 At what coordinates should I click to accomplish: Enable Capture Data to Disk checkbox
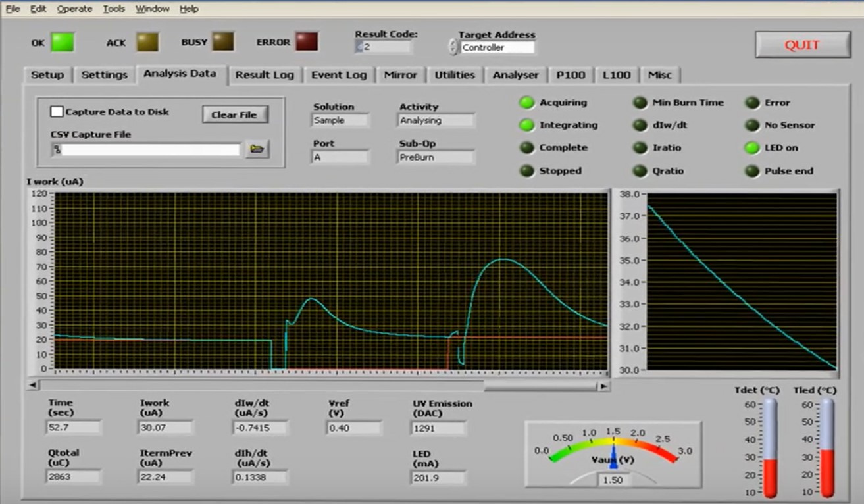pyautogui.click(x=57, y=112)
